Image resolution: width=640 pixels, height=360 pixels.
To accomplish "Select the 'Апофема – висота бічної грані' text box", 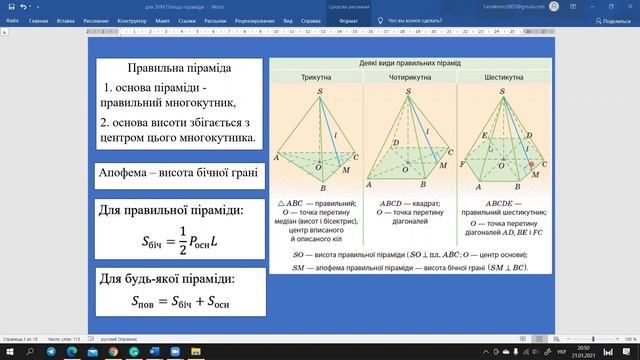I will pyautogui.click(x=180, y=176).
